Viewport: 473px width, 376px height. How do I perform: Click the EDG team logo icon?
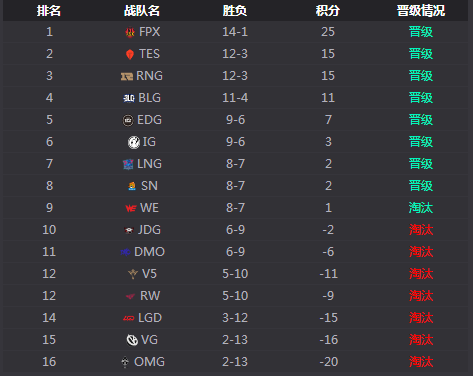coord(128,120)
